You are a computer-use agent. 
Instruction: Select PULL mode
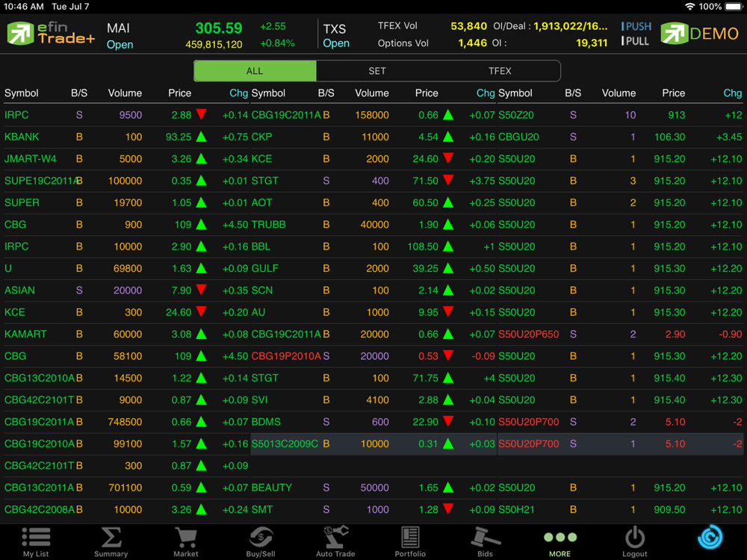[x=635, y=41]
